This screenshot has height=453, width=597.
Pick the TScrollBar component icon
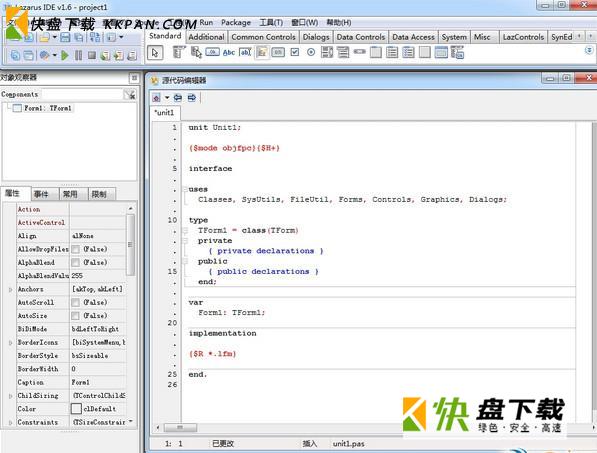click(359, 51)
